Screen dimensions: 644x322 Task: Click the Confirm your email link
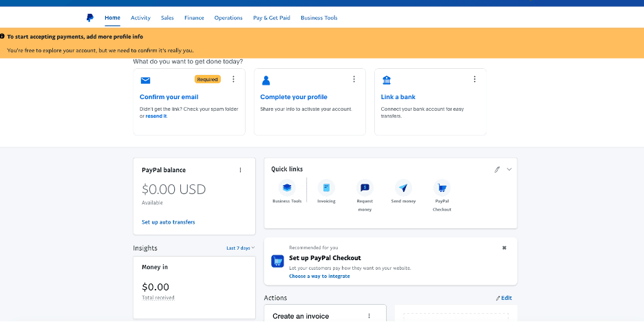(x=169, y=97)
